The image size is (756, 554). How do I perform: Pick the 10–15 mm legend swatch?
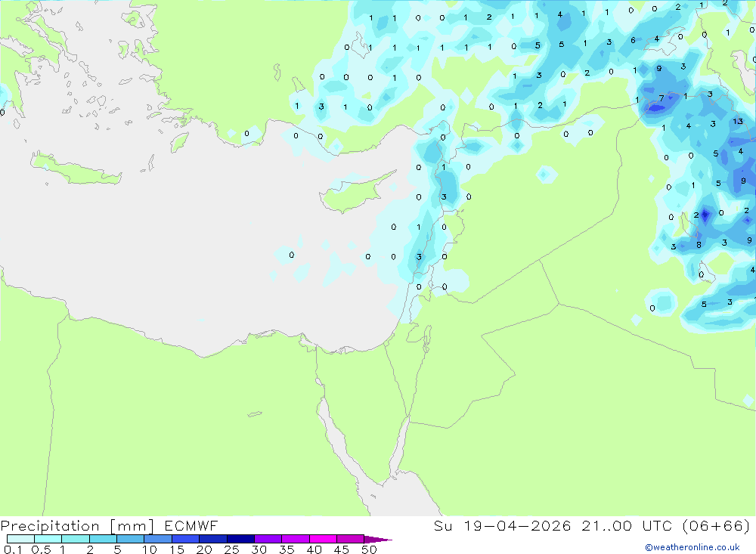(158, 539)
